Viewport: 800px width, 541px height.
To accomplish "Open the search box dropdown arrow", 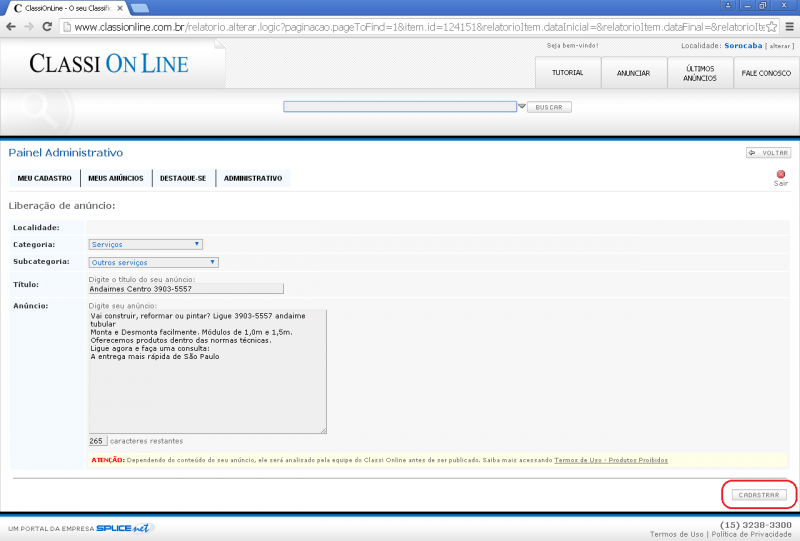I will [x=521, y=106].
